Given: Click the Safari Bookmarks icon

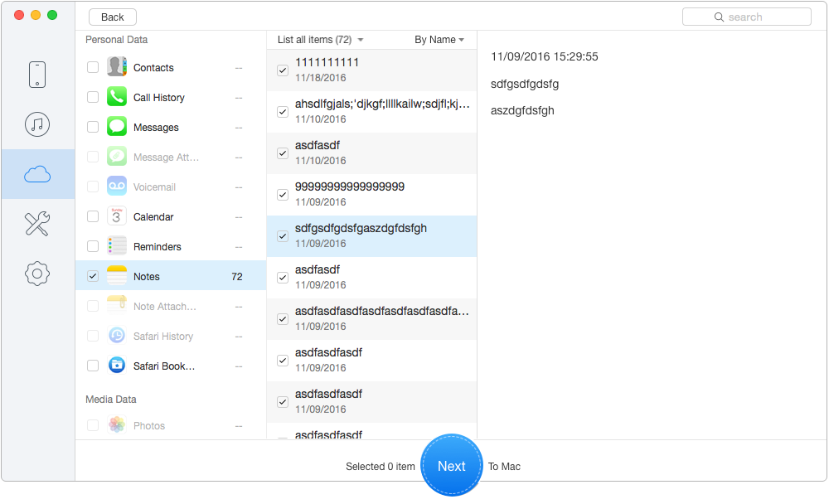Looking at the screenshot, I should tap(117, 366).
